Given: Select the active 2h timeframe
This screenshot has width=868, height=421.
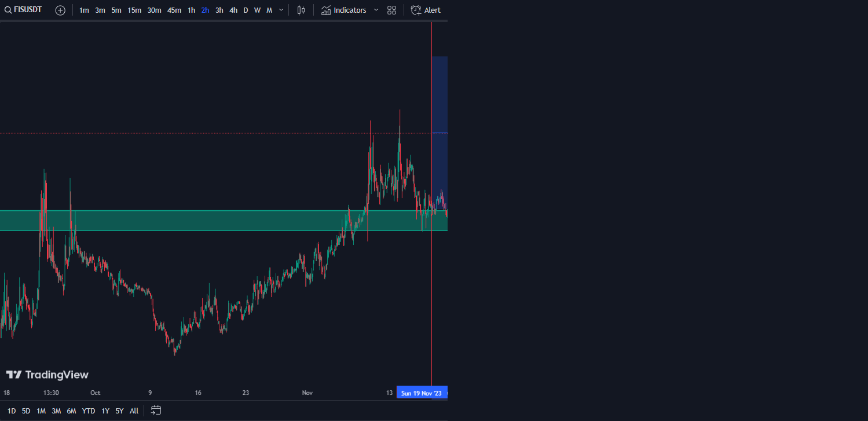Looking at the screenshot, I should pyautogui.click(x=205, y=10).
